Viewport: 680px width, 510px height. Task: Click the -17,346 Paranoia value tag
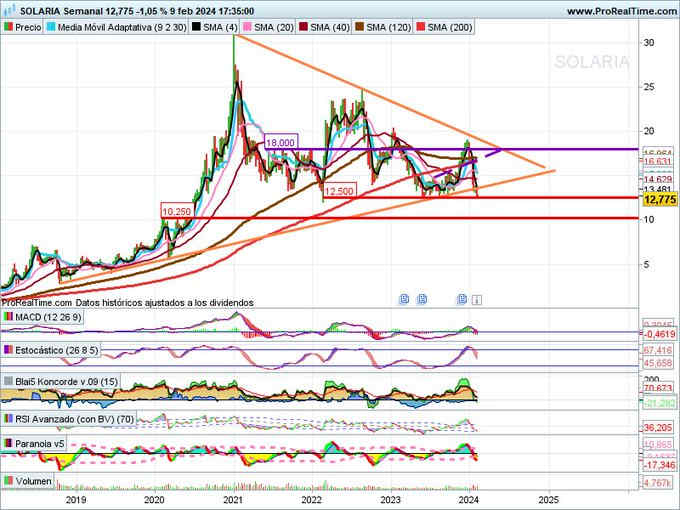(660, 465)
